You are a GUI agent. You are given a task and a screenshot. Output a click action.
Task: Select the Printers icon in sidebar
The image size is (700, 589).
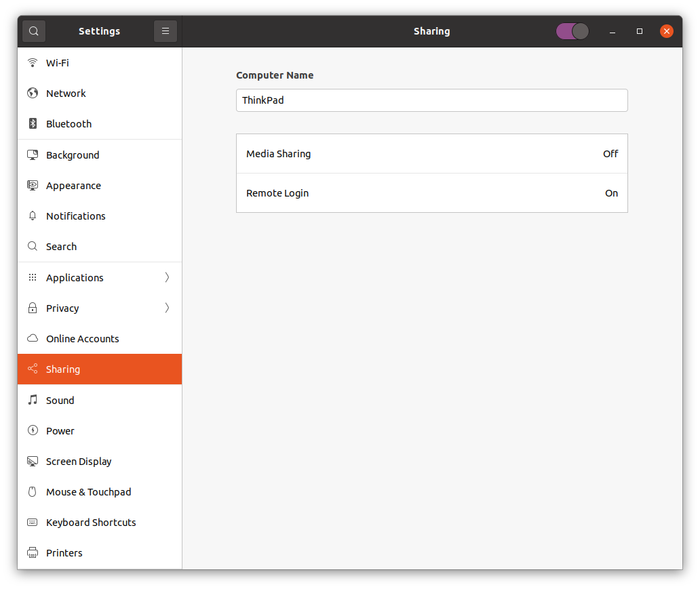32,553
